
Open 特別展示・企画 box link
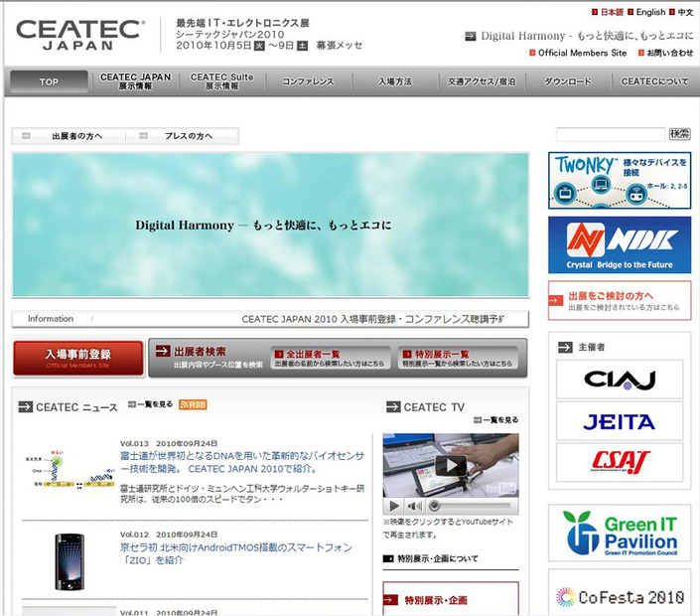pyautogui.click(x=451, y=599)
